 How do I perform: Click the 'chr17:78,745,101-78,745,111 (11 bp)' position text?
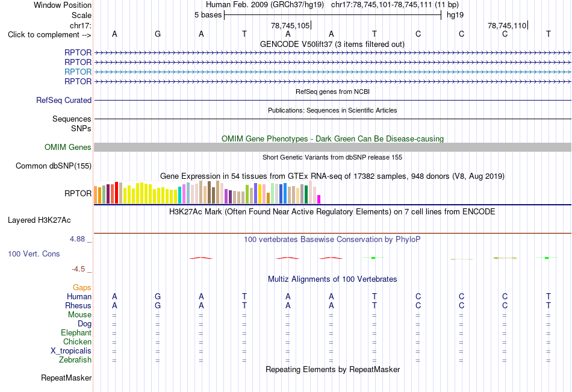tap(395, 5)
